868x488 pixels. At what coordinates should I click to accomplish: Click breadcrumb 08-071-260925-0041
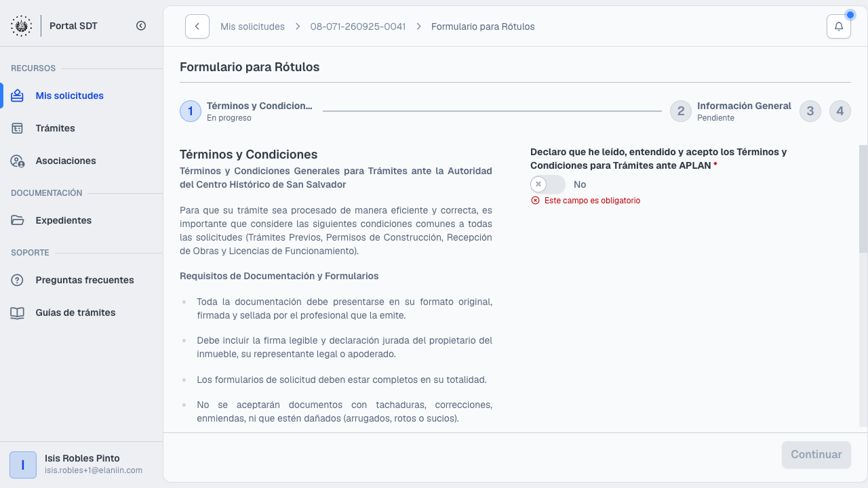tap(358, 26)
